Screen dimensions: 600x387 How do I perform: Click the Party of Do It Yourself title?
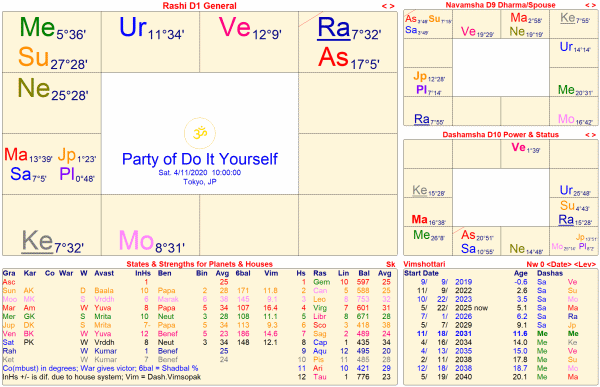click(x=200, y=159)
